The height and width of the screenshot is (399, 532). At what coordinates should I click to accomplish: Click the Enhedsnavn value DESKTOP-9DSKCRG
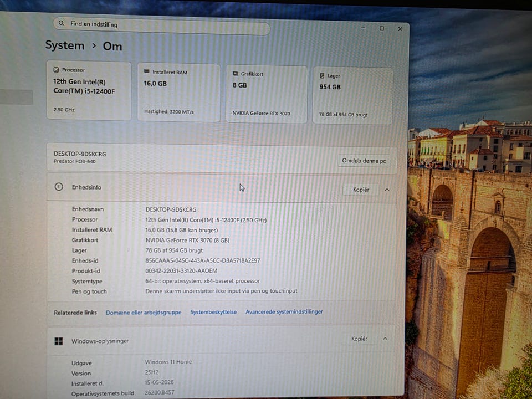pyautogui.click(x=171, y=209)
